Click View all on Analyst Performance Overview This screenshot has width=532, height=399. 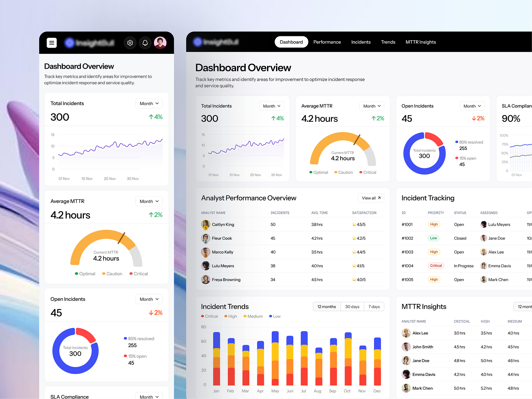click(x=371, y=198)
